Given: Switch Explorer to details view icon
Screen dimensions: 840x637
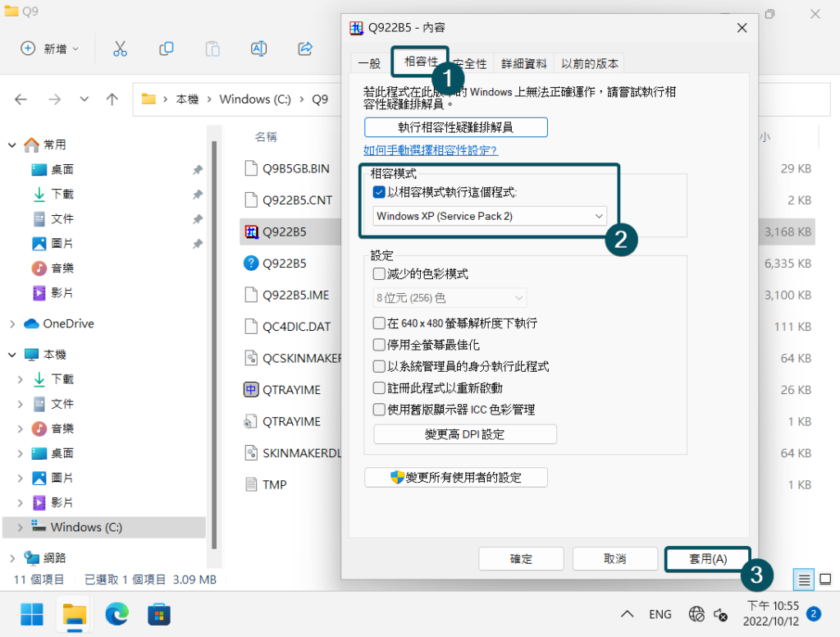Looking at the screenshot, I should 804,579.
